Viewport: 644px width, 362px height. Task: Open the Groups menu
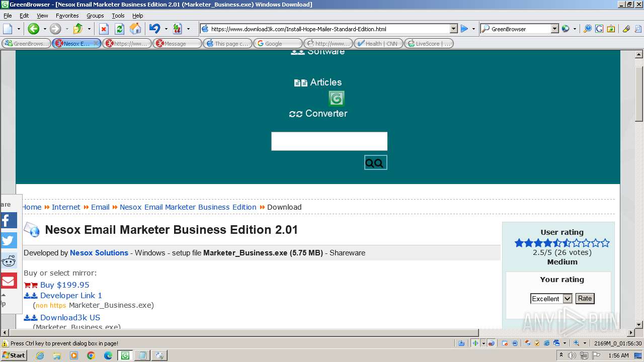95,16
